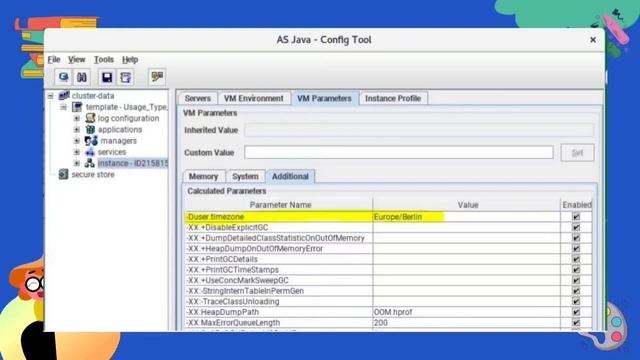Collapse the cluster-data tree node

[50, 96]
